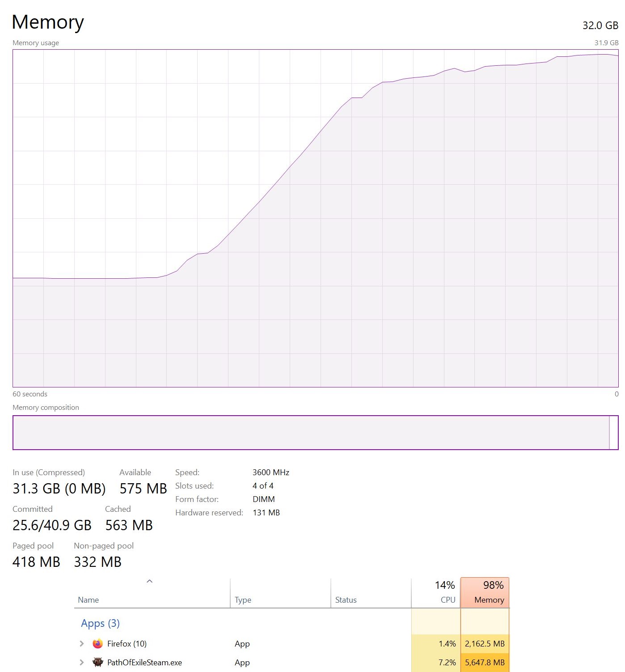Click the 563 MB cached value
Image resolution: width=625 pixels, height=672 pixels.
pos(129,525)
